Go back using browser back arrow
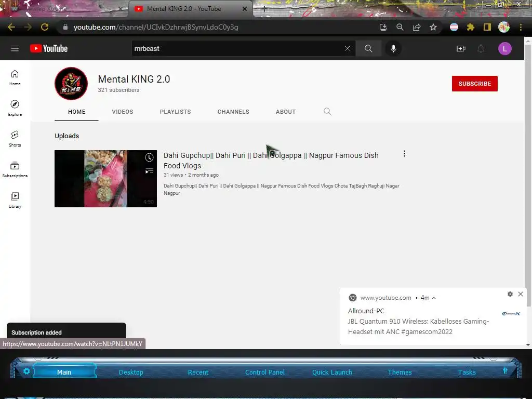 pos(11,27)
